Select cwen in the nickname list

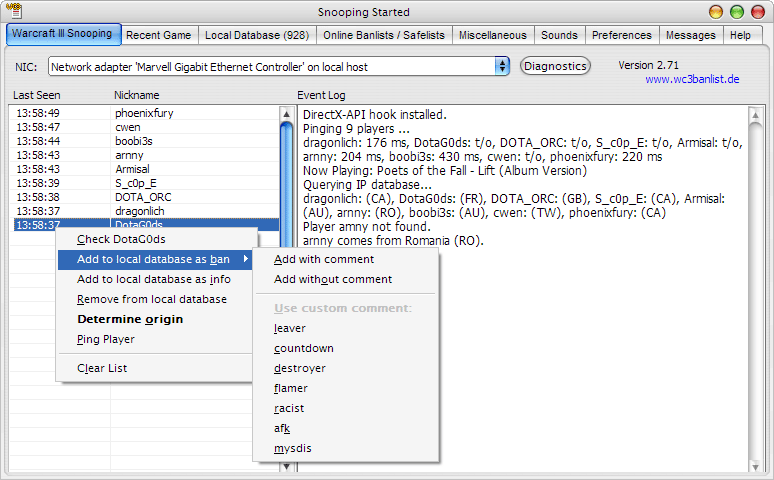coord(128,127)
